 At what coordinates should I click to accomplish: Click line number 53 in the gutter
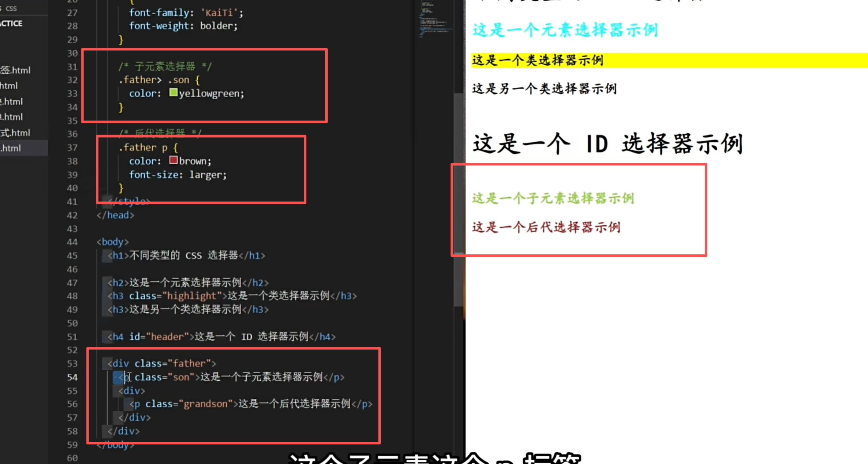[72, 363]
